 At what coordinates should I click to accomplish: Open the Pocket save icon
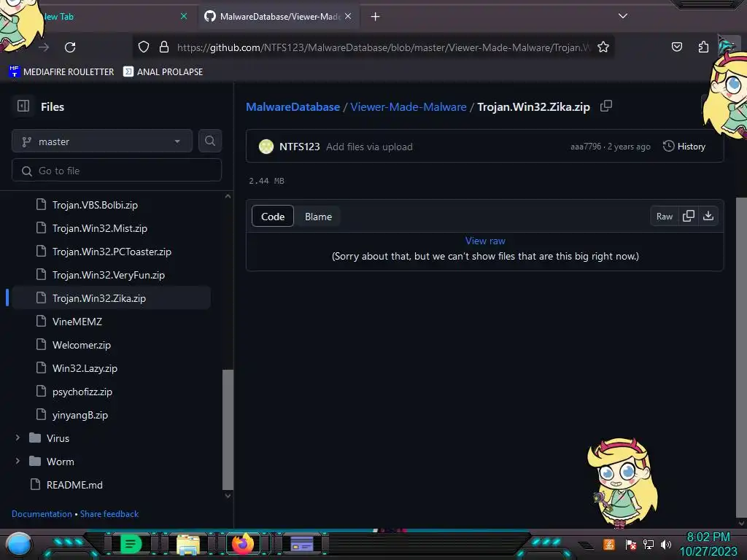[x=676, y=47]
